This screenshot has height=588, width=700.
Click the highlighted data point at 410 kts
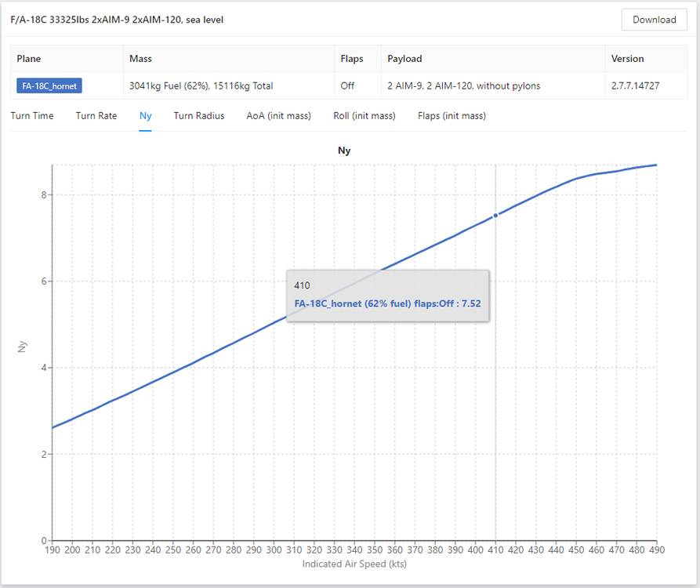coord(495,216)
